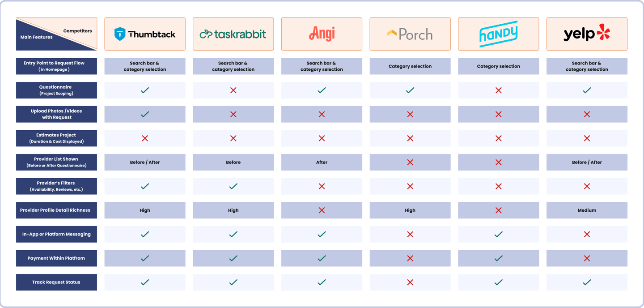The height and width of the screenshot is (308, 644).
Task: Click the Thumbtack logo header
Action: click(x=145, y=34)
